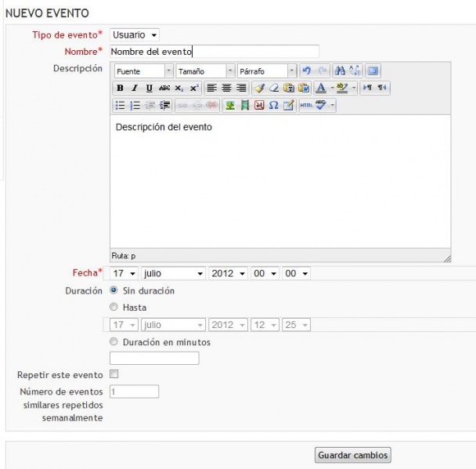Insert special character with the Omega icon
The width and height of the screenshot is (476, 469).
(x=273, y=106)
